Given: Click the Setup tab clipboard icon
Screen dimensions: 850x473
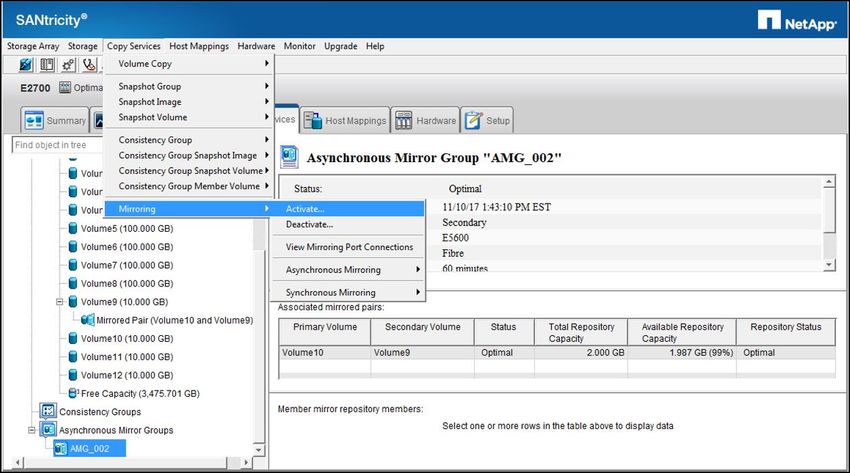Looking at the screenshot, I should [473, 120].
